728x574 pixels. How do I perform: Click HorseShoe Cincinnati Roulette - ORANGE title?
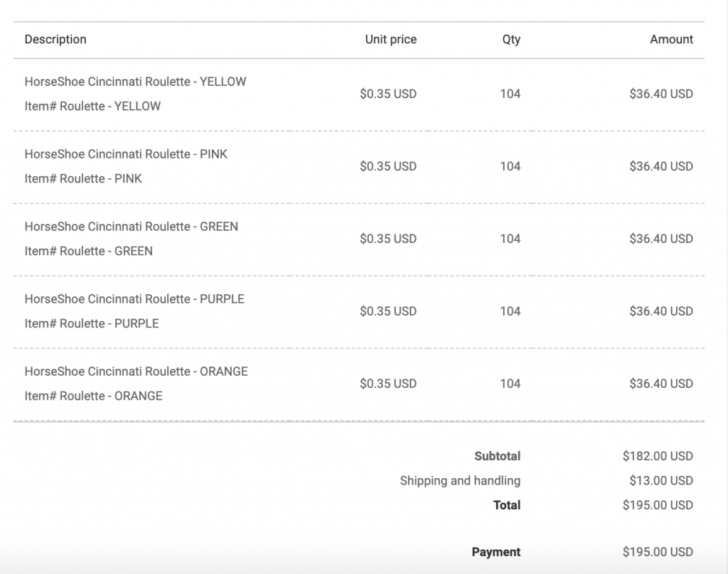point(136,372)
